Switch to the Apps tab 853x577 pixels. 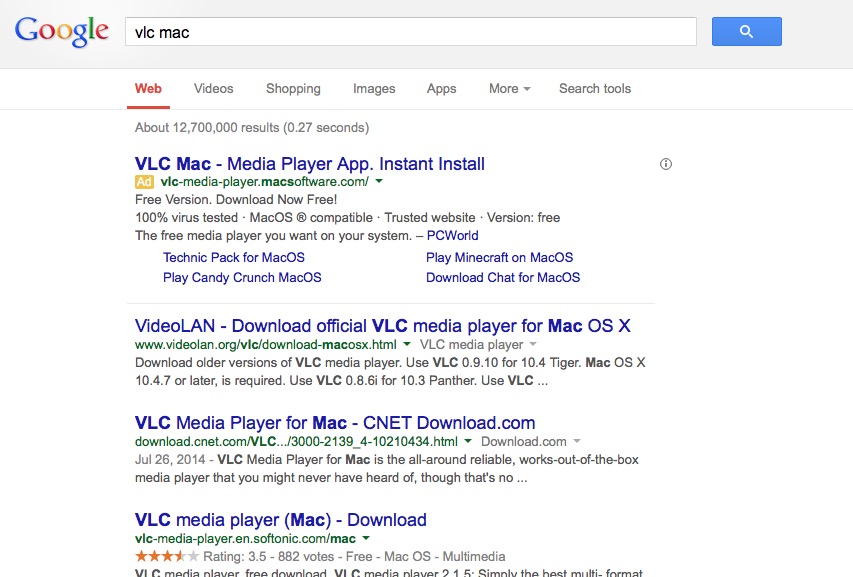(x=441, y=89)
